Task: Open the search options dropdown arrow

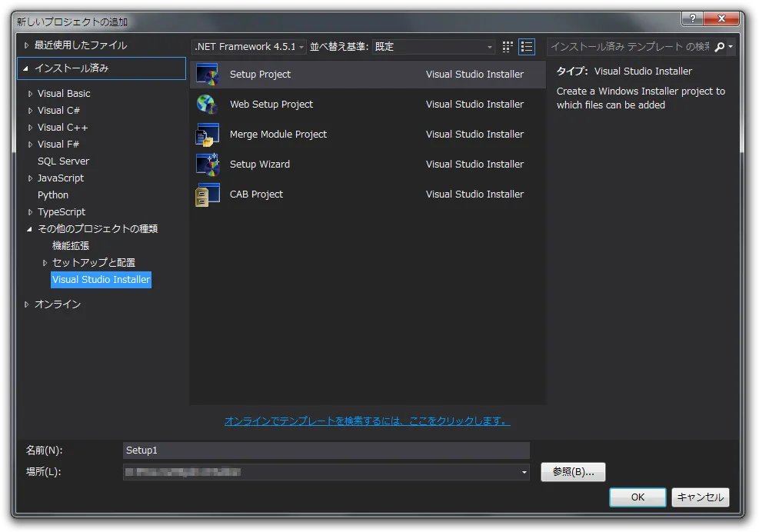Action: pyautogui.click(x=731, y=46)
